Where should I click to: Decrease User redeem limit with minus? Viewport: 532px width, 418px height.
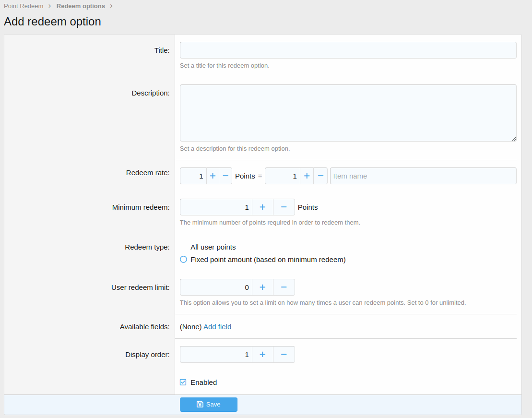(x=284, y=287)
